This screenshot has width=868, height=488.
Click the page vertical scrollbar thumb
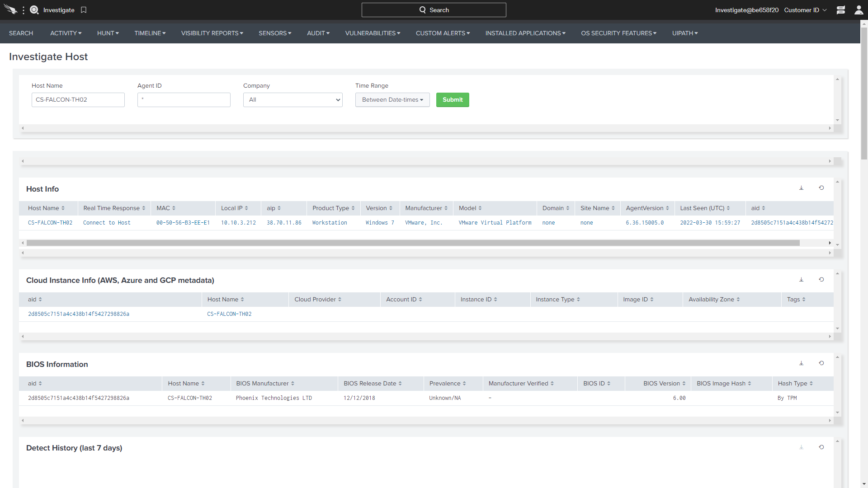pos(864,93)
